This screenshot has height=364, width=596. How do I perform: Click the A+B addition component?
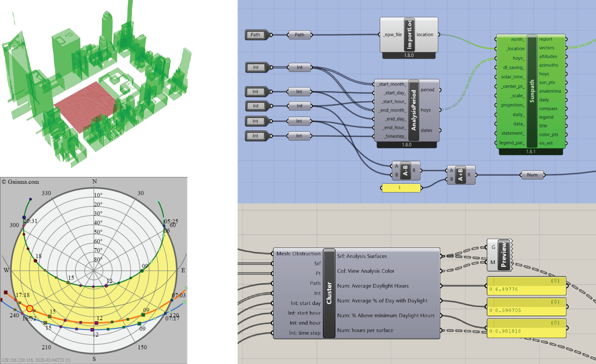[460, 175]
